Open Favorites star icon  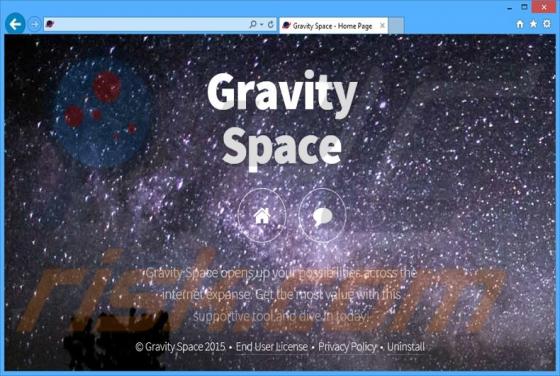coord(533,24)
